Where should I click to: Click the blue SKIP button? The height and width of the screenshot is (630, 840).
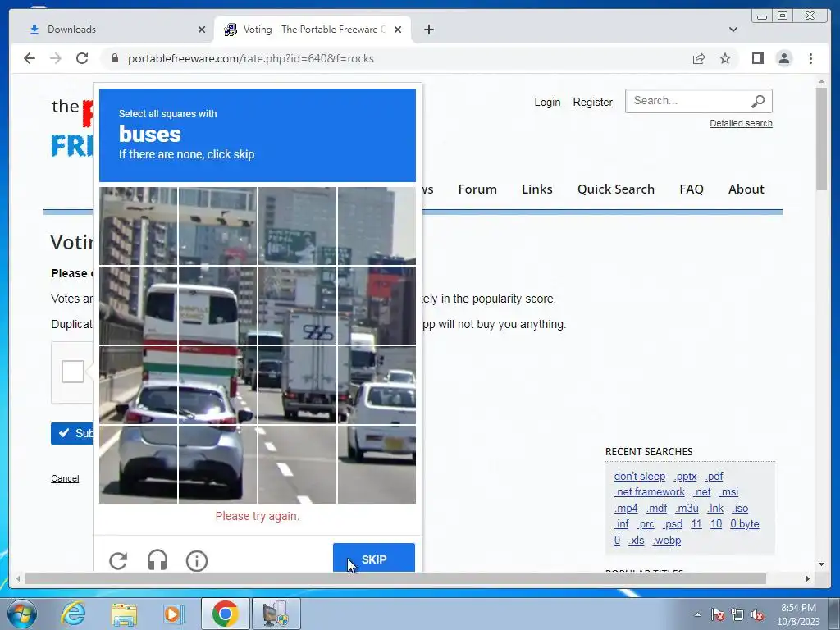click(x=374, y=558)
